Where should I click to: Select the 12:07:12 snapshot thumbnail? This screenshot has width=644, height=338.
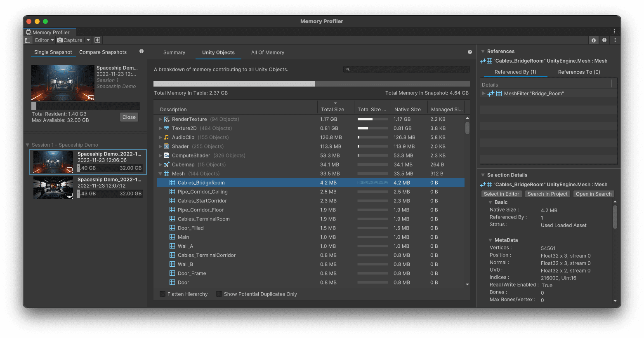coord(53,188)
